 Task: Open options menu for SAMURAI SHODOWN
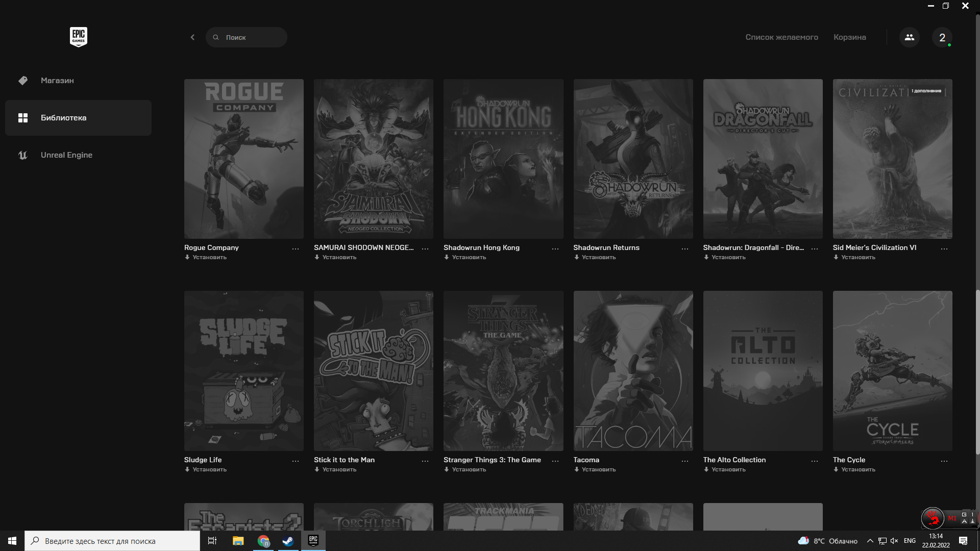pos(425,248)
